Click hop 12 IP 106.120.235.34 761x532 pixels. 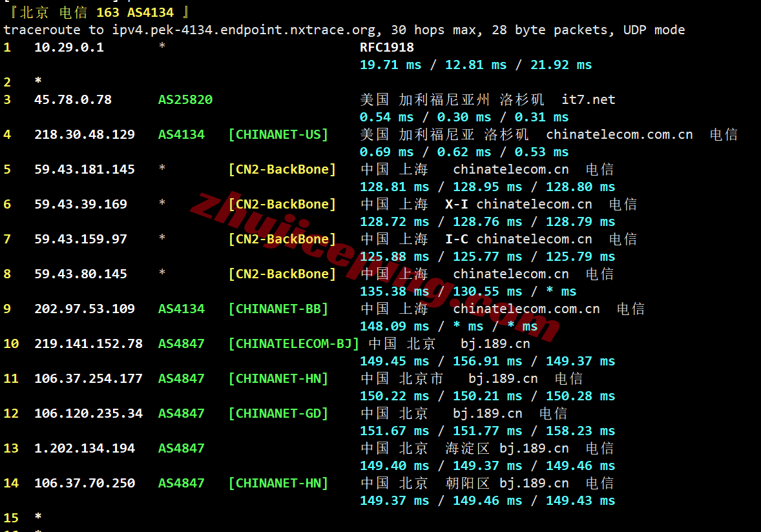coord(89,414)
